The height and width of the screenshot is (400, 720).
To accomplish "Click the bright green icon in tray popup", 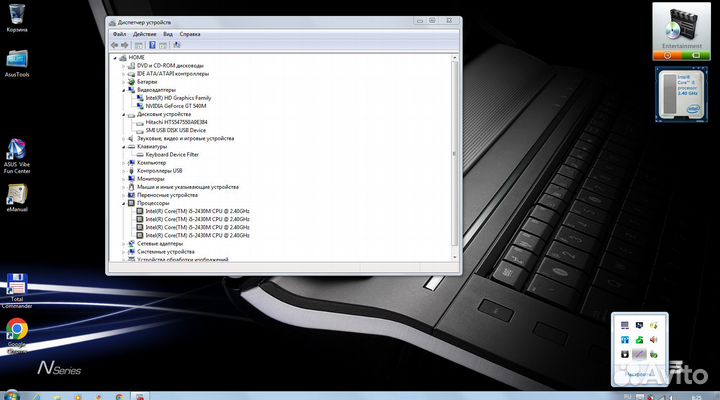I will click(639, 340).
